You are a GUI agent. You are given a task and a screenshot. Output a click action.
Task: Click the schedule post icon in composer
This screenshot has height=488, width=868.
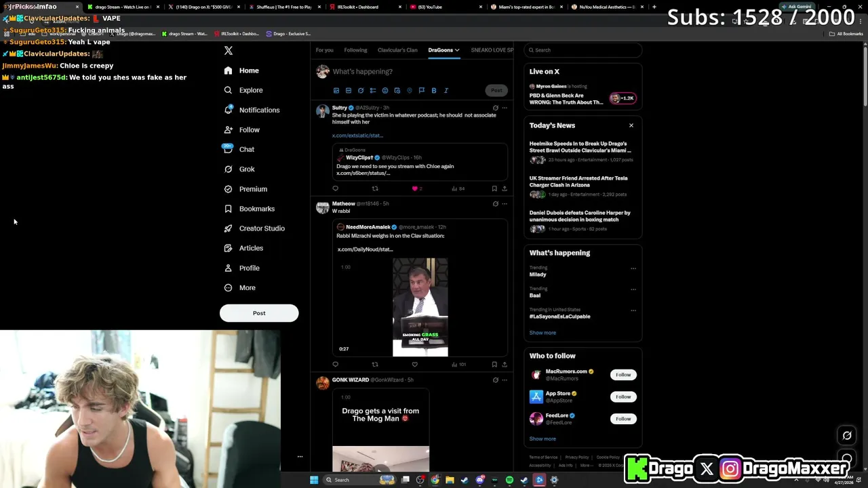point(397,91)
